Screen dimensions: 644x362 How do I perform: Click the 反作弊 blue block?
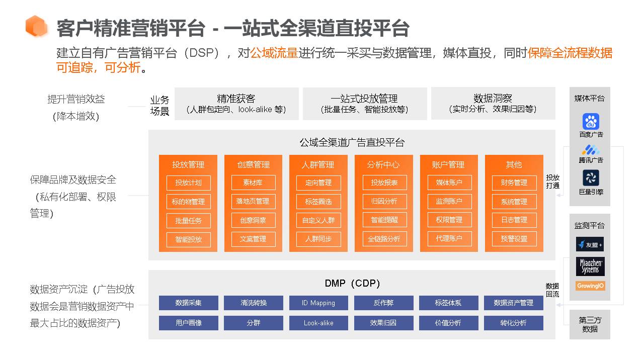(x=384, y=303)
